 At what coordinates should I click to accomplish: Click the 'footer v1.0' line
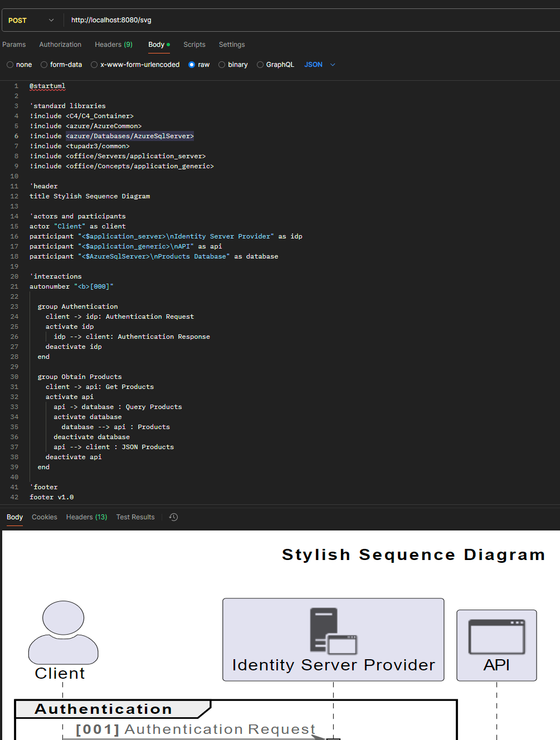[51, 497]
